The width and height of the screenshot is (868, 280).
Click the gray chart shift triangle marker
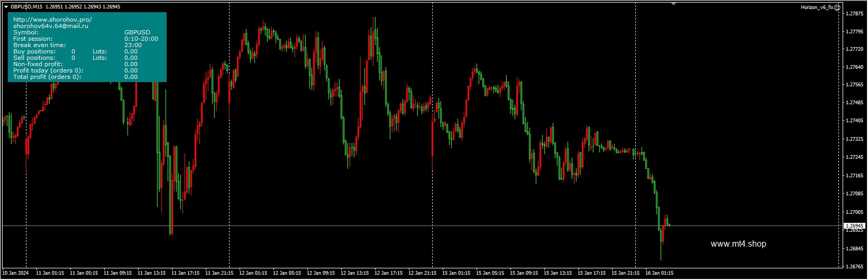(673, 4)
